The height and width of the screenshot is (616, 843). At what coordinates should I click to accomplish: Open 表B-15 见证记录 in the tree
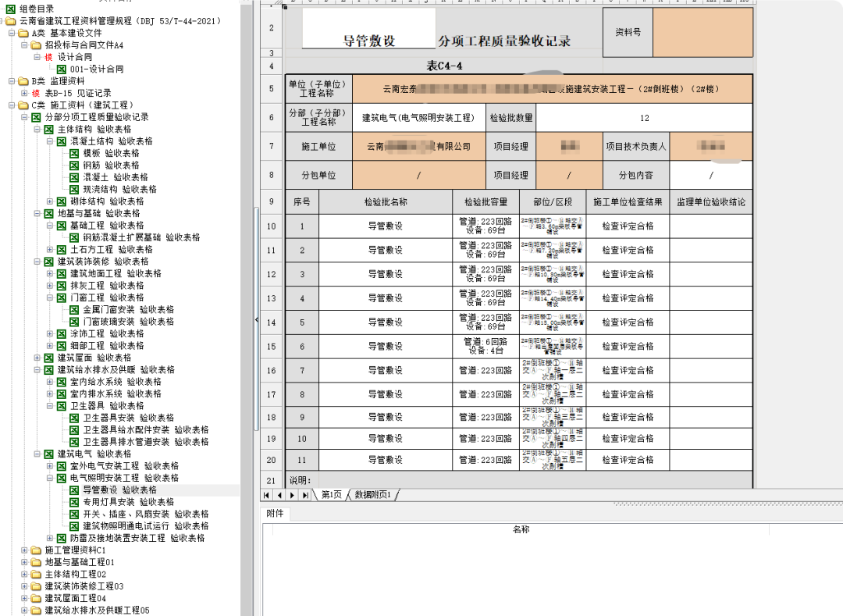coord(78,94)
